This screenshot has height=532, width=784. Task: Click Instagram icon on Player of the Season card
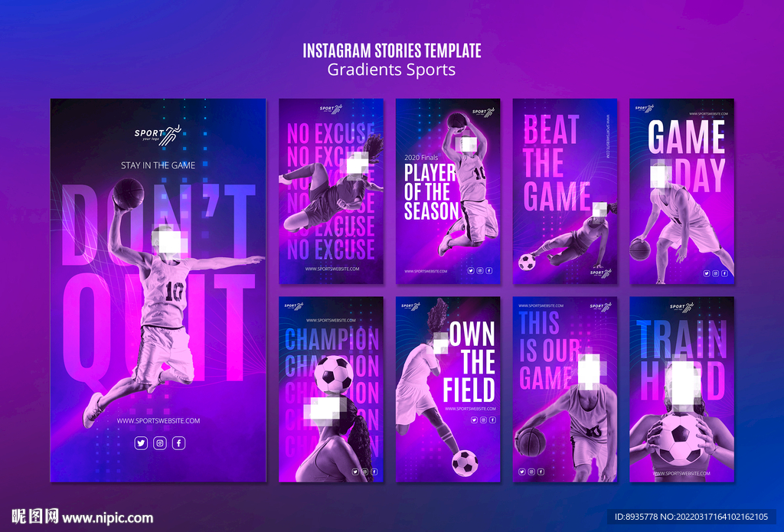(479, 270)
